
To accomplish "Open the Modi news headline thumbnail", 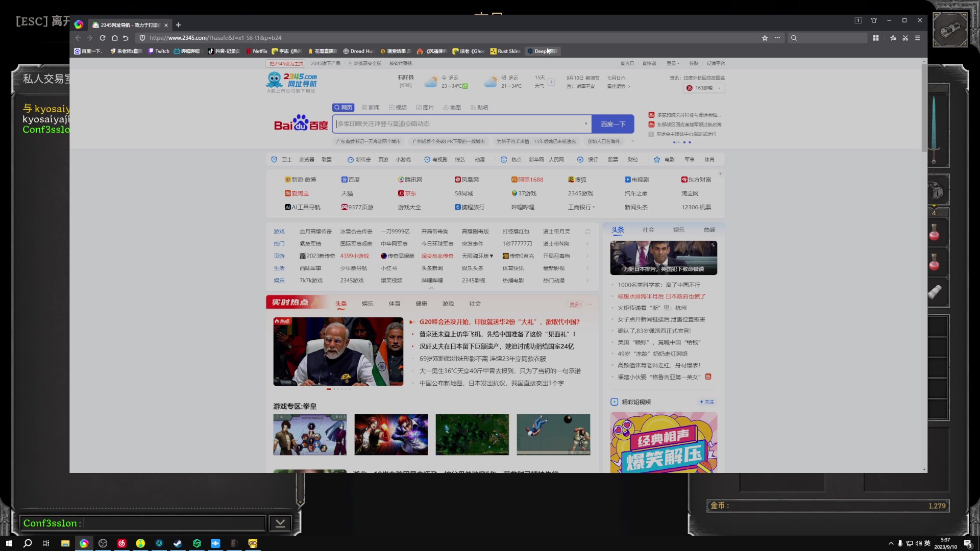I will 338,352.
